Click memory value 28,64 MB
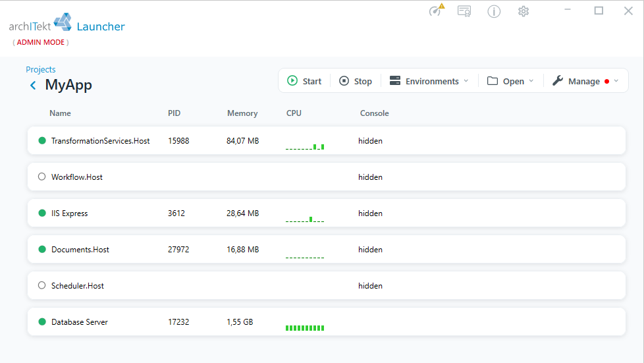 point(243,213)
